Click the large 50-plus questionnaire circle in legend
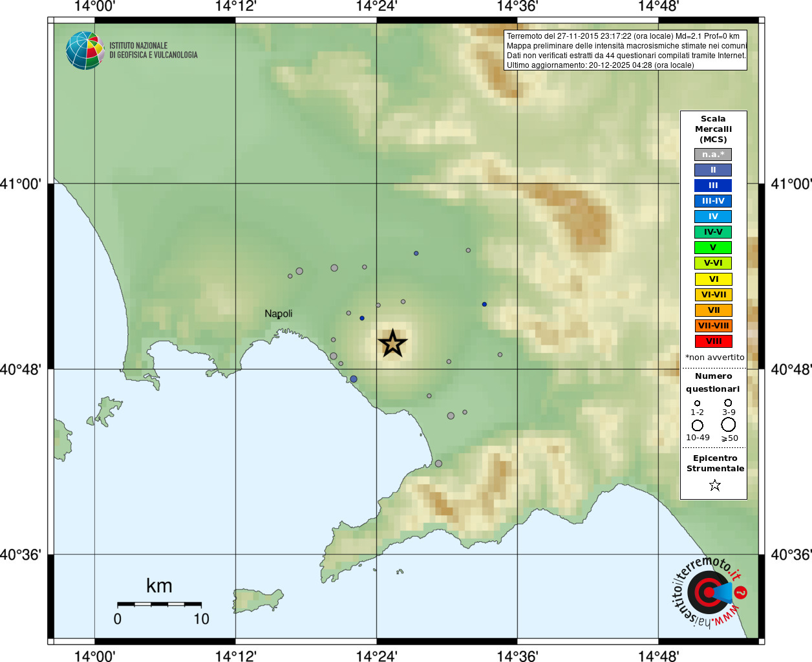This screenshot has width=812, height=662. (729, 425)
